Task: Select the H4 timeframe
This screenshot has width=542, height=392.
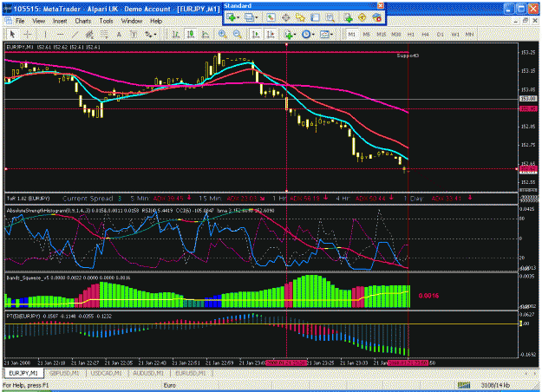Action: 425,34
